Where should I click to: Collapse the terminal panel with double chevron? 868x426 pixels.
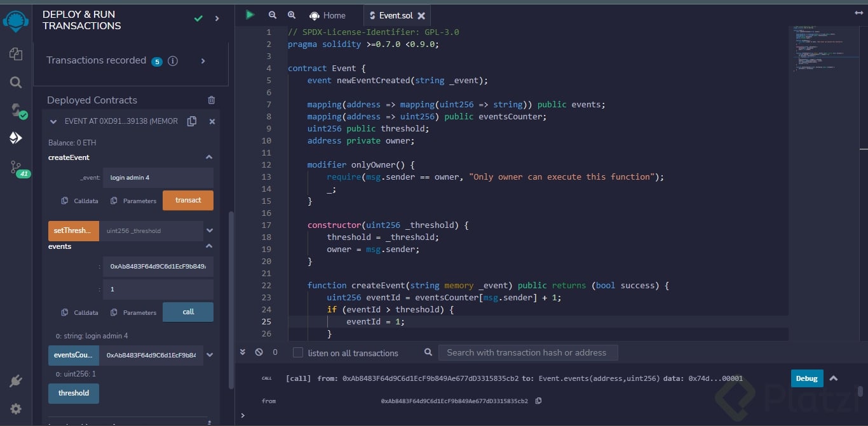pyautogui.click(x=243, y=352)
